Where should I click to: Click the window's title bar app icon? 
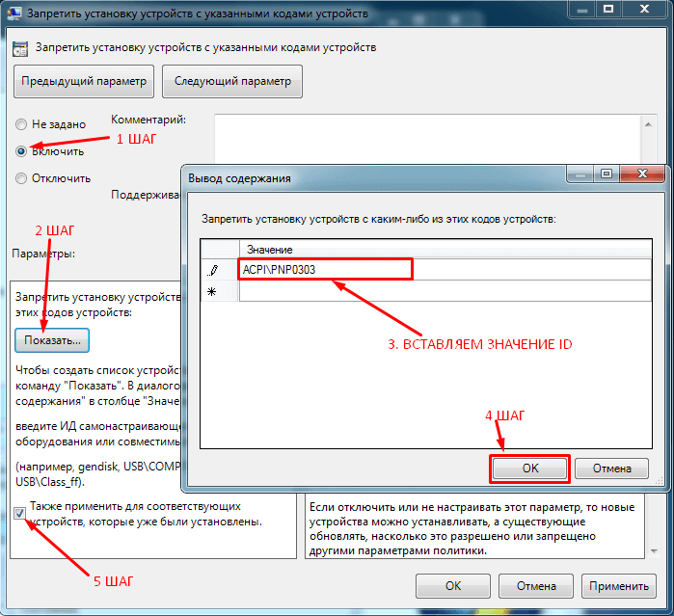point(14,13)
